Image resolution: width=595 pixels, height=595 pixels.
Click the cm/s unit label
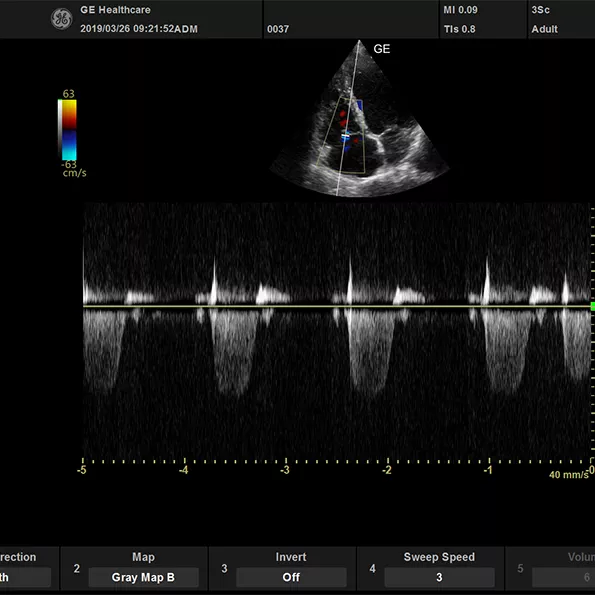tap(74, 173)
